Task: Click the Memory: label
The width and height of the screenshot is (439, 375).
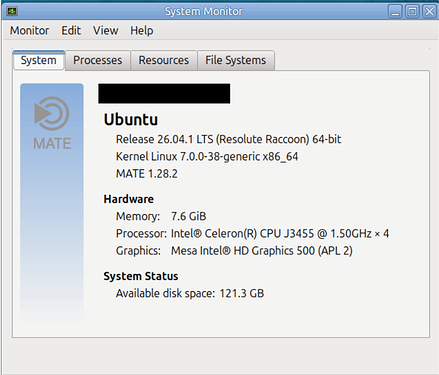Action: pos(138,216)
